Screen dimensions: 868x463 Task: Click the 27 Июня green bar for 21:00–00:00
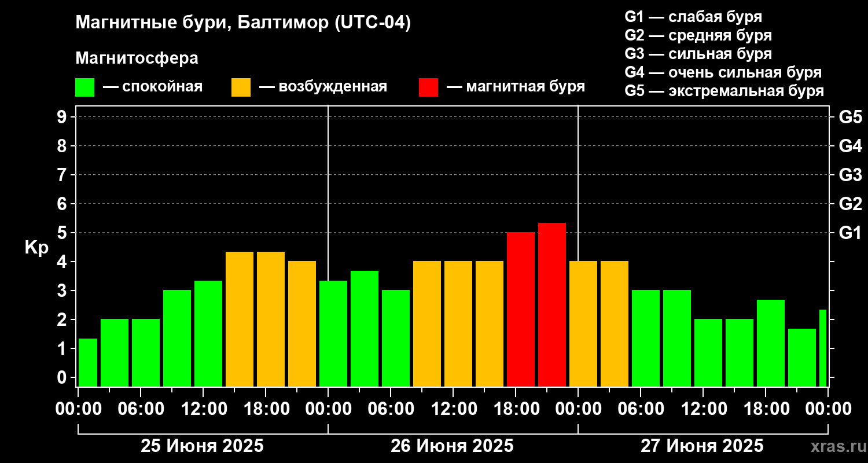tap(802, 358)
